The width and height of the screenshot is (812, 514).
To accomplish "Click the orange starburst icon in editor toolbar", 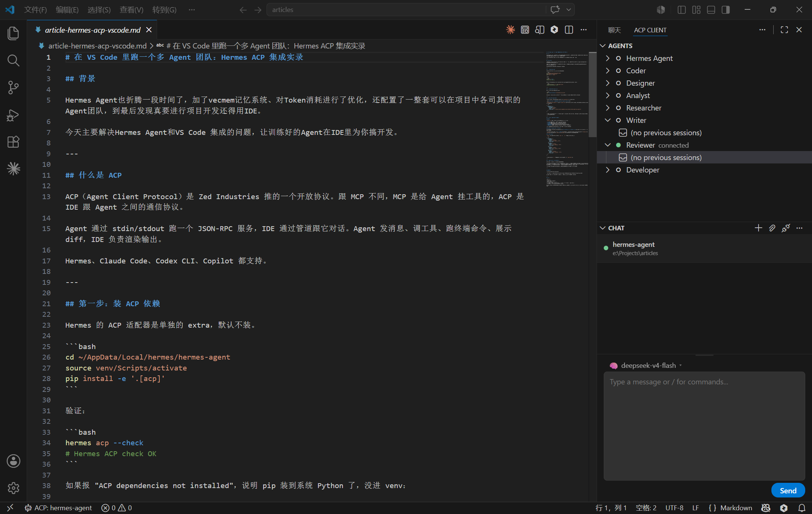I will tap(511, 30).
